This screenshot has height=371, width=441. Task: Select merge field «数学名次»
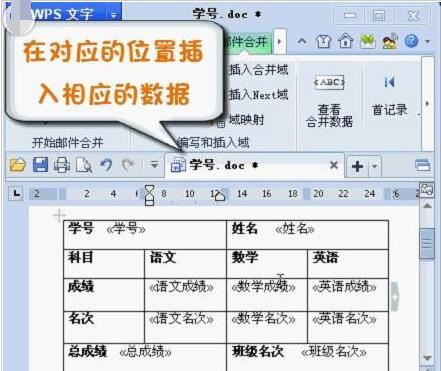point(263,319)
